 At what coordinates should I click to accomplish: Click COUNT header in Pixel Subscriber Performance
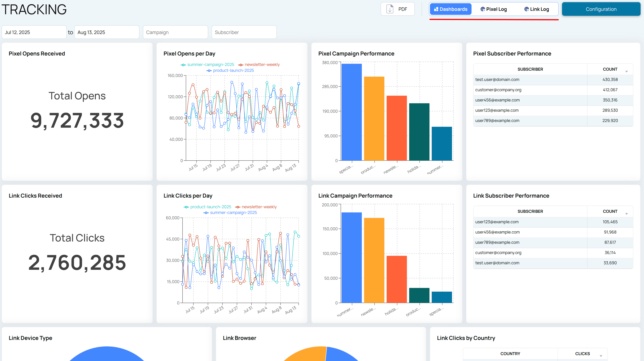click(610, 69)
